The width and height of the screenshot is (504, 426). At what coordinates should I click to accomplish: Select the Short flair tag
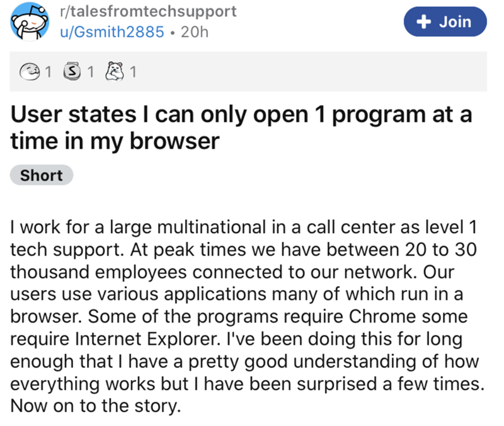point(42,176)
